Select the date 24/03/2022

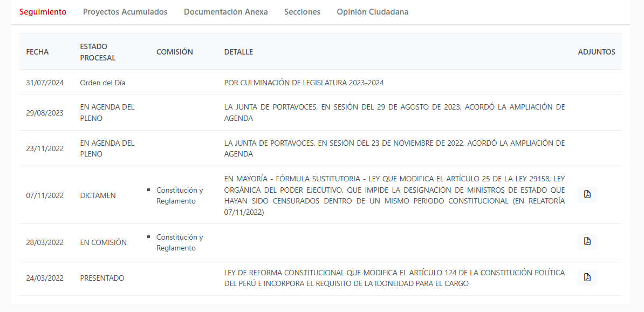45,278
